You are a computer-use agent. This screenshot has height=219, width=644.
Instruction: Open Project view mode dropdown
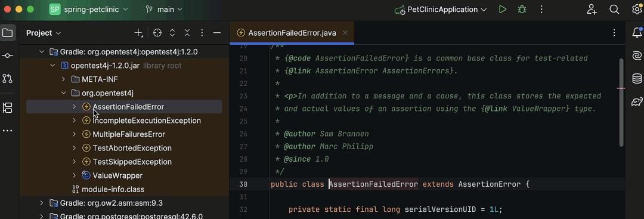tap(44, 33)
